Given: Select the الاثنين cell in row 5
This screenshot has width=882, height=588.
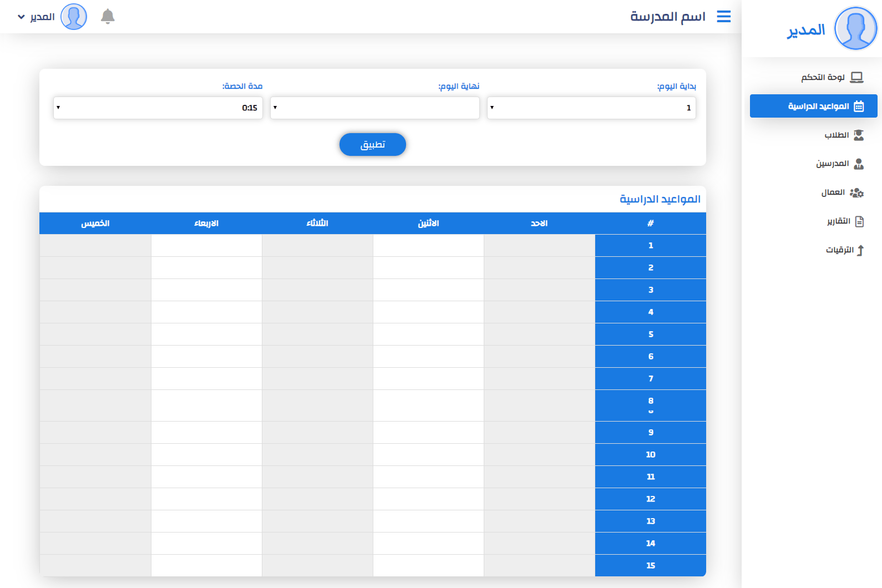Looking at the screenshot, I should click(428, 334).
